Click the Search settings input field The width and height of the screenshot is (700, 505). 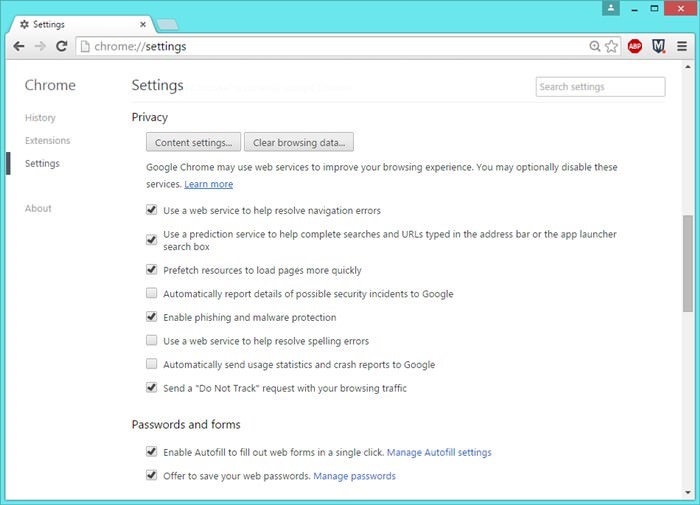[600, 87]
